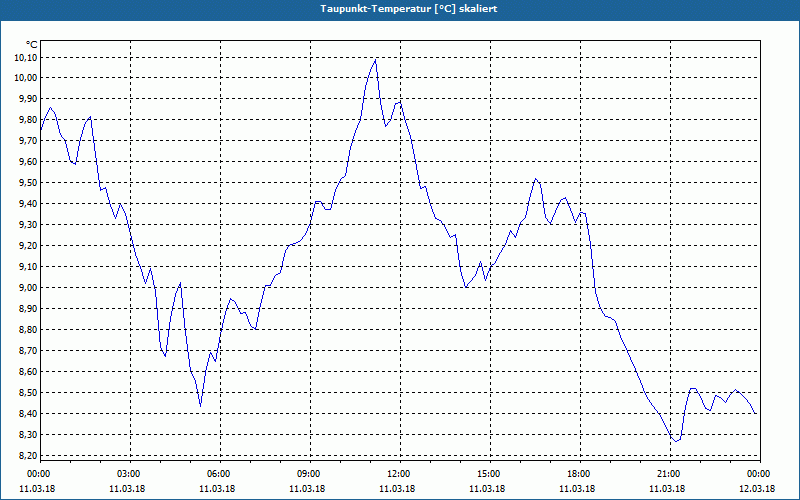
Task: Click the chart title "Taupunkt-Temperatur [°C] skaliert"
Action: 409,9
